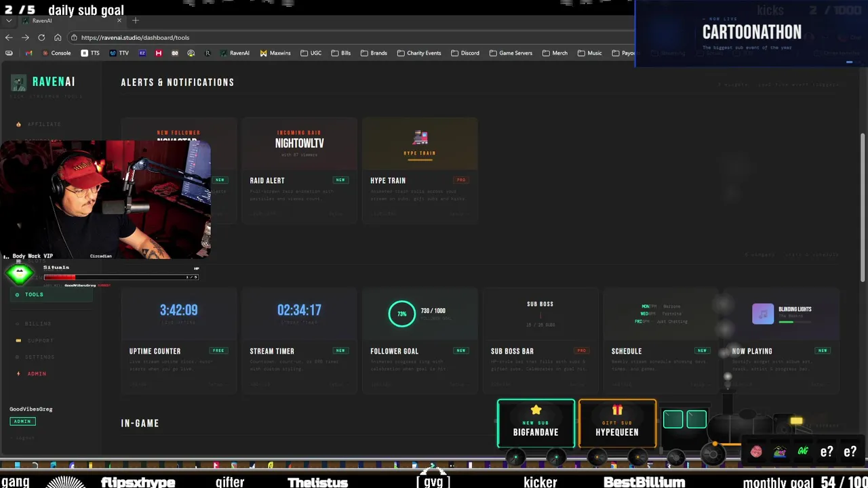Expand the Game Servers bookmarks folder
Screen dimensions: 868x488
click(511, 53)
